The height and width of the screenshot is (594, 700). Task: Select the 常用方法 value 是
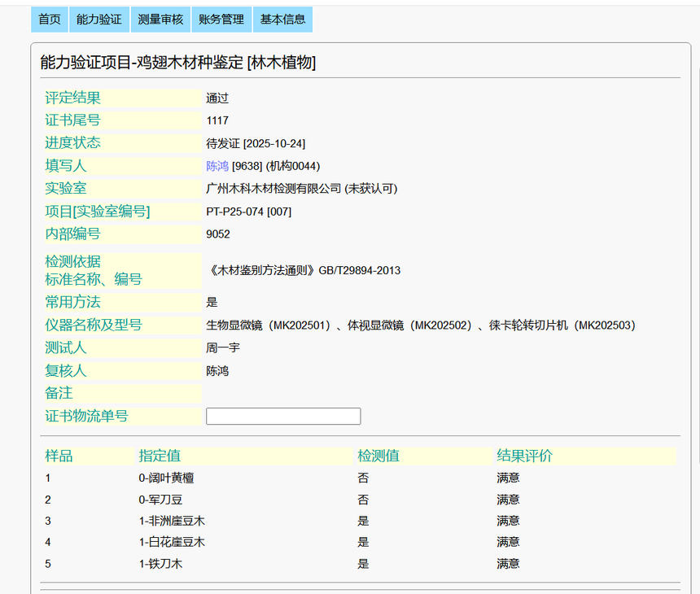[x=212, y=302]
